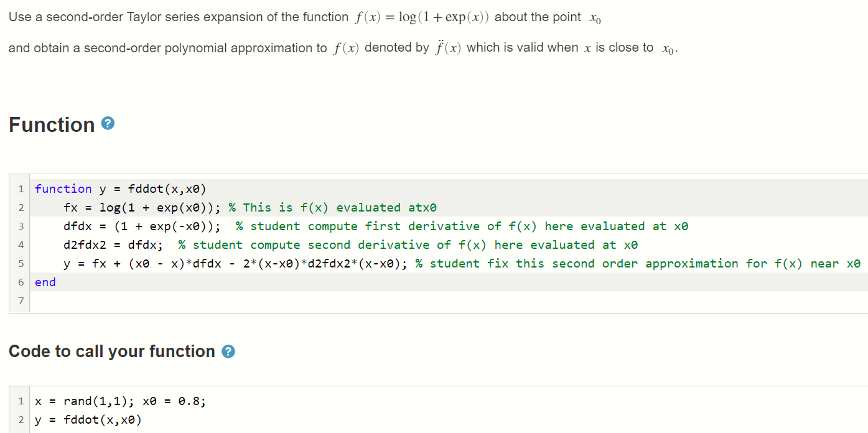The height and width of the screenshot is (433, 868).
Task: Click line number 4 in the function editor
Action: point(21,244)
